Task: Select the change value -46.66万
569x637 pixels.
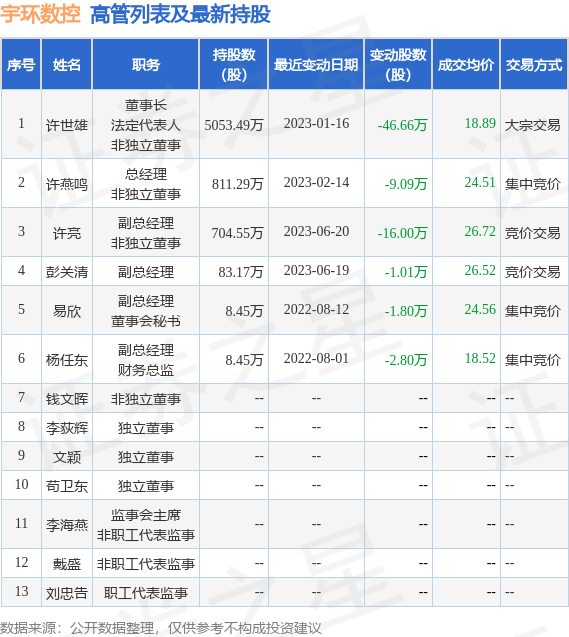Action: [x=402, y=125]
